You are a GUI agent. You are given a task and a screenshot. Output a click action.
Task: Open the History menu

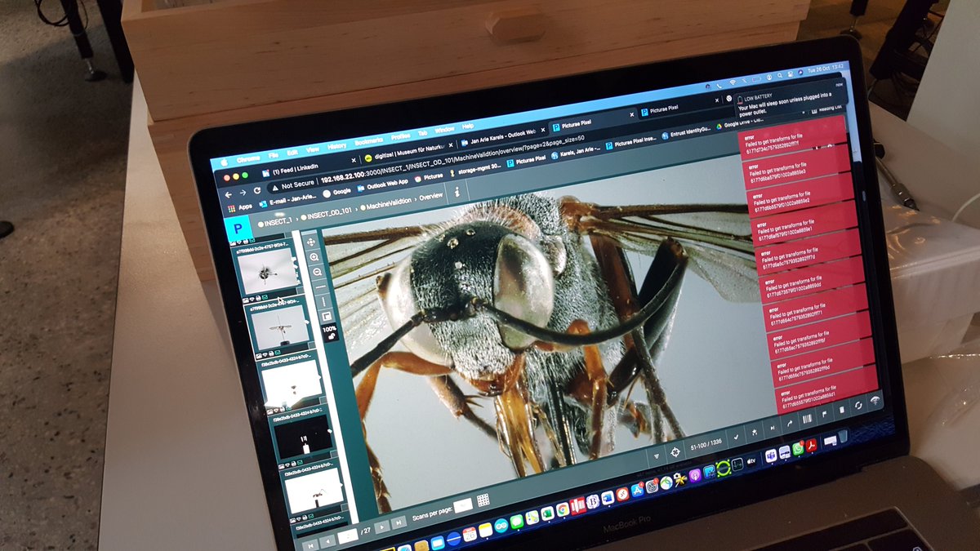coord(336,145)
